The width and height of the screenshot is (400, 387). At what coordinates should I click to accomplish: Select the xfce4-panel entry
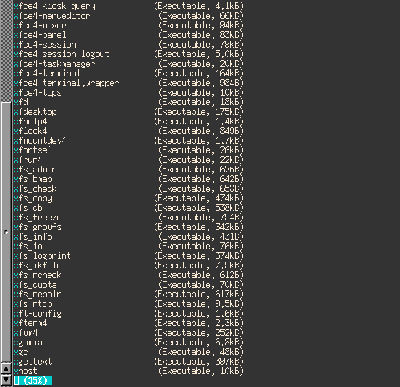(129, 35)
